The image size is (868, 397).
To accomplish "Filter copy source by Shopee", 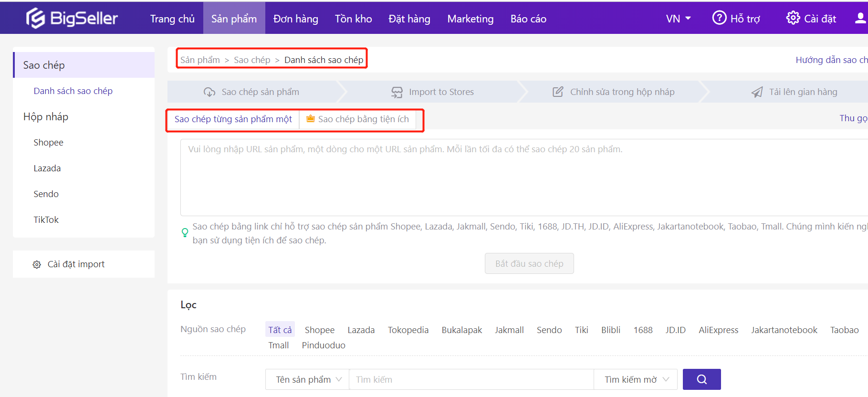I will pyautogui.click(x=319, y=330).
